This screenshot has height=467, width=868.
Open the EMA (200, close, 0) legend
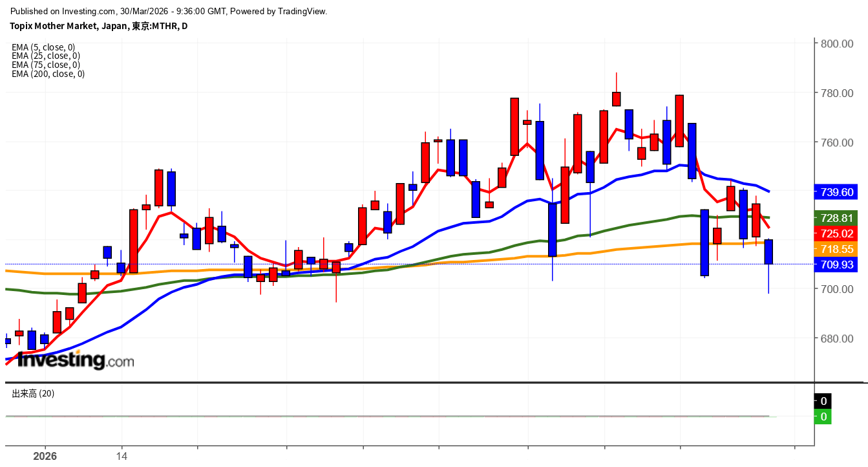(48, 74)
